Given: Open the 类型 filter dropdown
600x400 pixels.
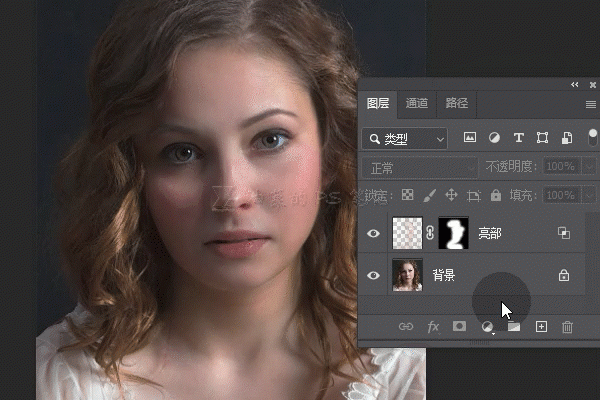Looking at the screenshot, I should click(x=404, y=139).
